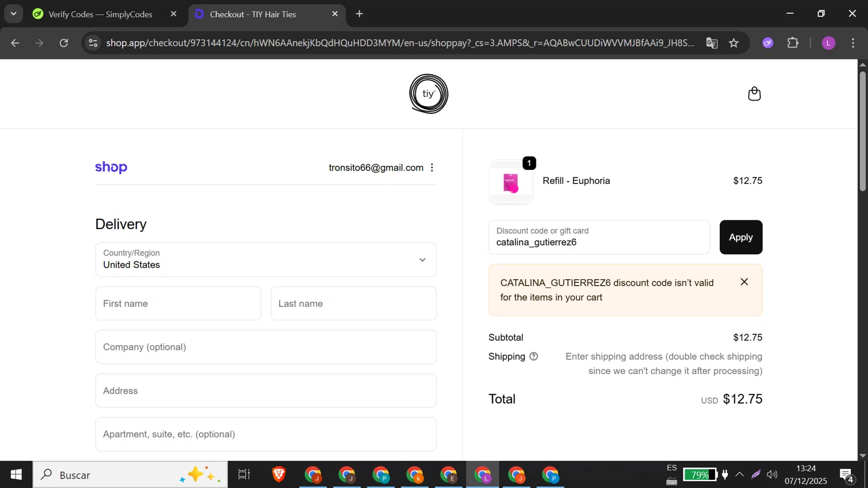Expand the Country/Region dropdown
Image resolution: width=868 pixels, height=488 pixels.
point(266,260)
